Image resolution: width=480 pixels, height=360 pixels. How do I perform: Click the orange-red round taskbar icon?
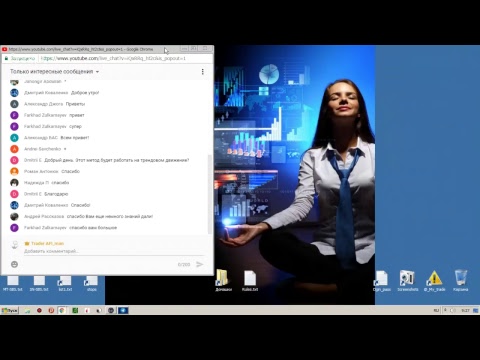point(51,310)
